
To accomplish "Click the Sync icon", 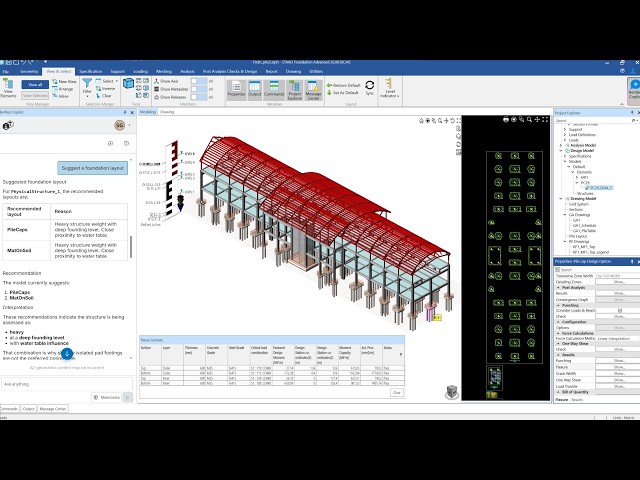I will 369,87.
